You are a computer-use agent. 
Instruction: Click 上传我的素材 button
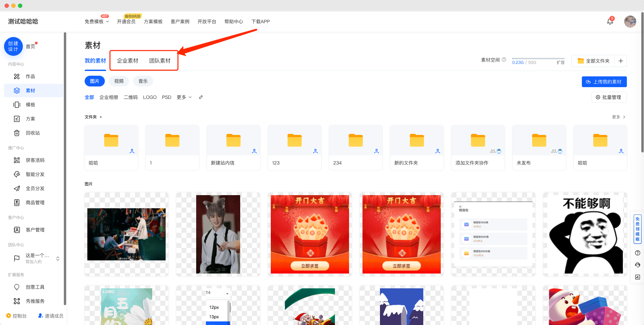tap(604, 82)
